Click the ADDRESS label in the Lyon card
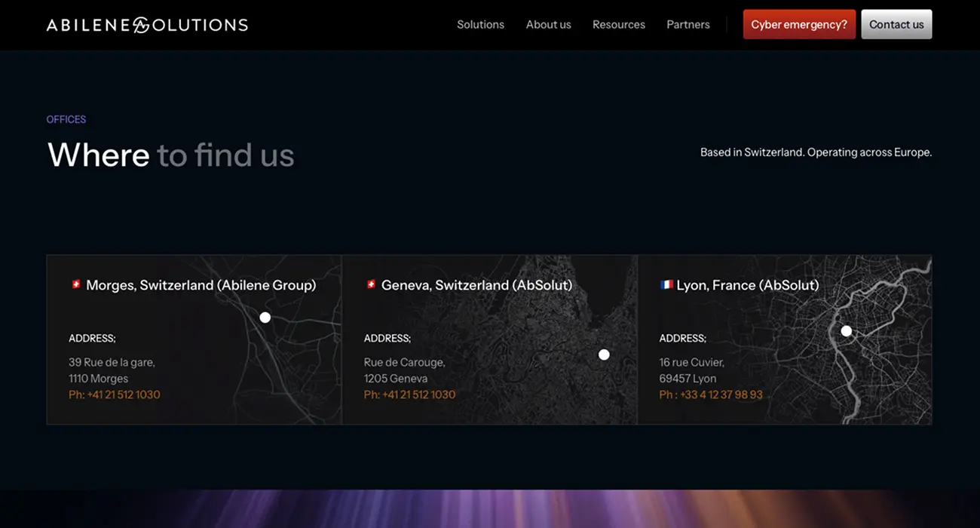Viewport: 980px width, 528px height. coord(683,339)
